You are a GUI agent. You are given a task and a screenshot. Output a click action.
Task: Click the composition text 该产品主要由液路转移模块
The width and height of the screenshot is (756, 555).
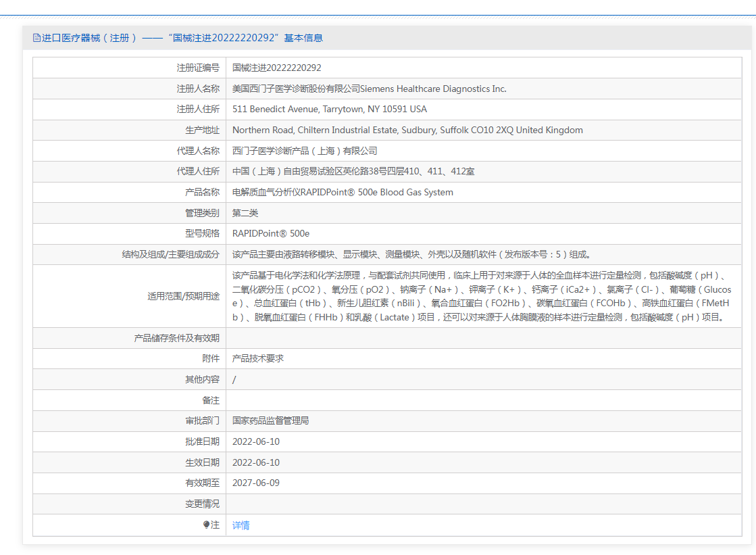[411, 254]
